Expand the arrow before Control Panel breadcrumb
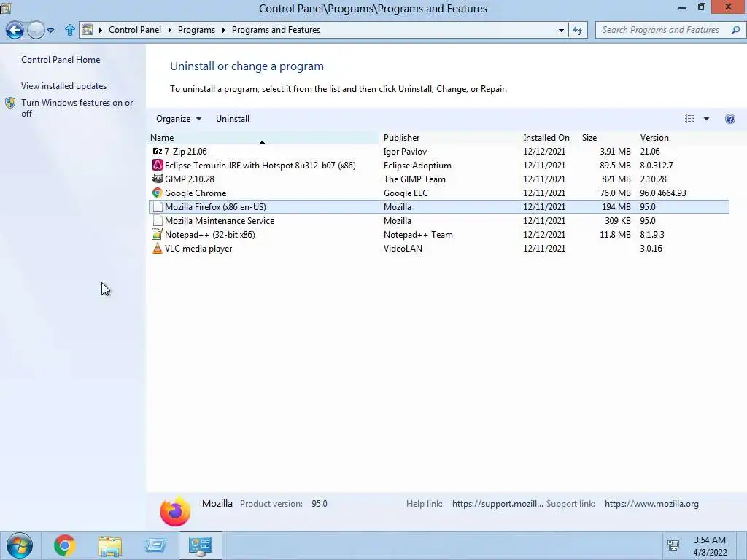 tap(101, 30)
